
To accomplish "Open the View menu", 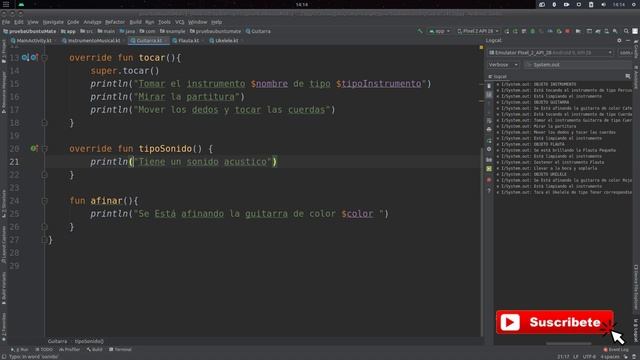I will pos(33,22).
